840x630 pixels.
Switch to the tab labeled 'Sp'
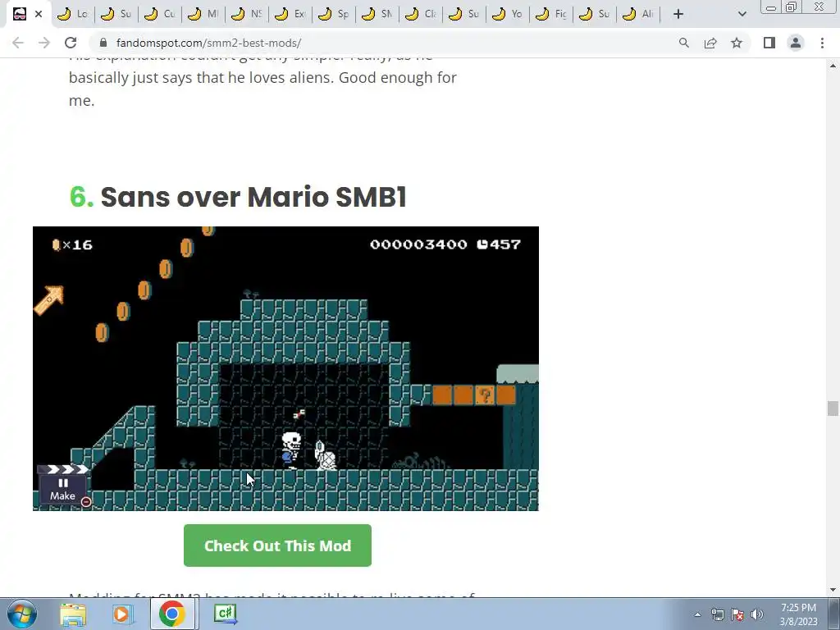tap(334, 14)
